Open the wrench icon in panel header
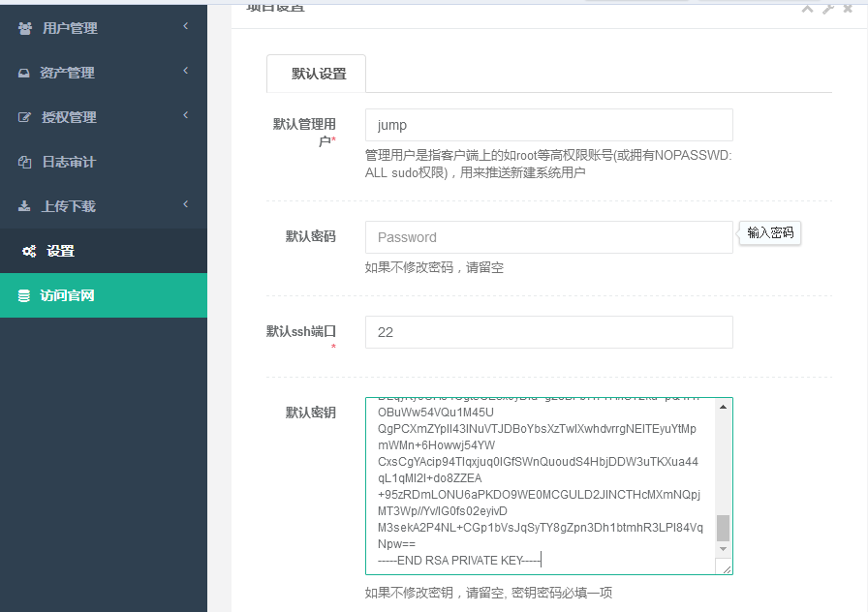This screenshot has width=868, height=612. point(827,9)
